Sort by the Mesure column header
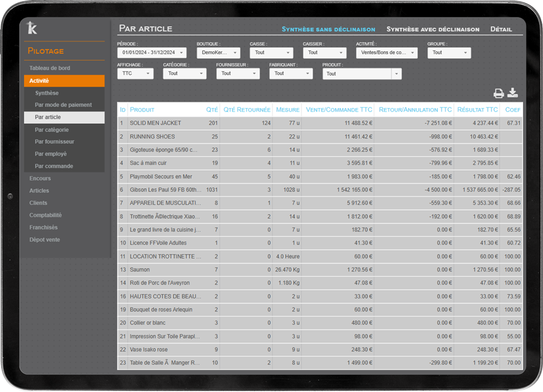This screenshot has height=392, width=543. (288, 110)
